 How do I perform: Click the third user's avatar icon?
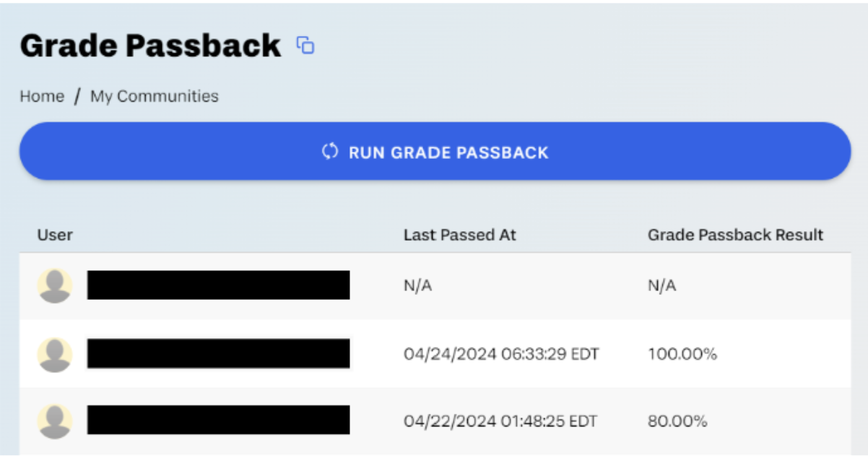point(55,420)
